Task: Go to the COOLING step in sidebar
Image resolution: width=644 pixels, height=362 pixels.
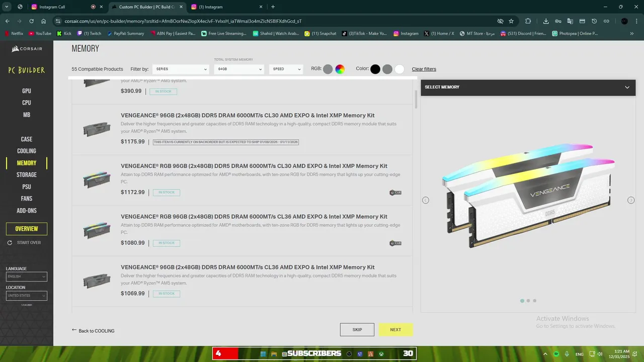Action: (27, 151)
